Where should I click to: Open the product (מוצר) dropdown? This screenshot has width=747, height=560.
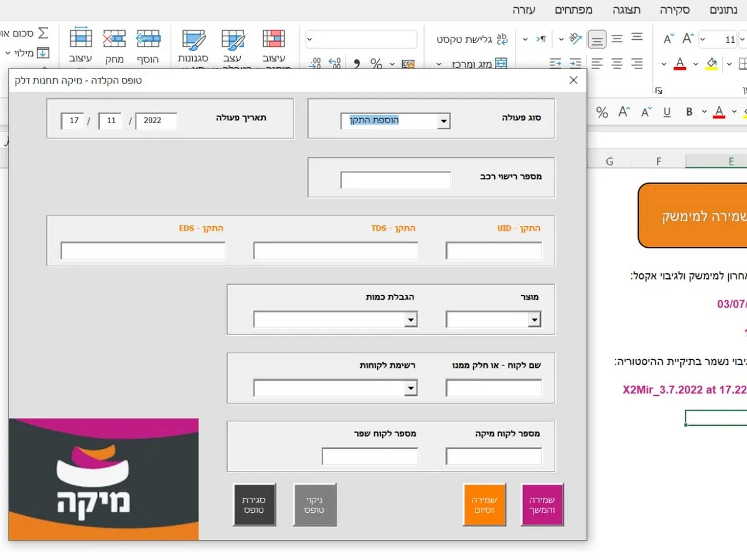tap(534, 320)
